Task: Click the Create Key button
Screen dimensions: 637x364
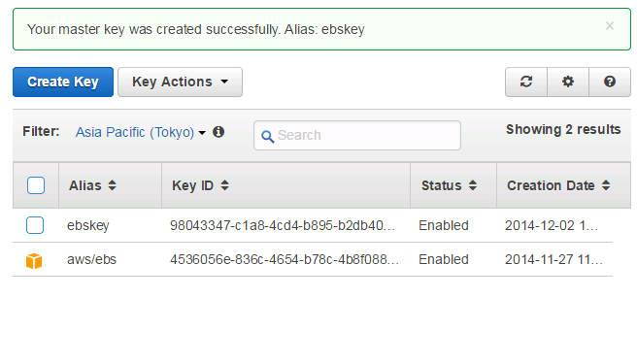Action: coord(63,83)
